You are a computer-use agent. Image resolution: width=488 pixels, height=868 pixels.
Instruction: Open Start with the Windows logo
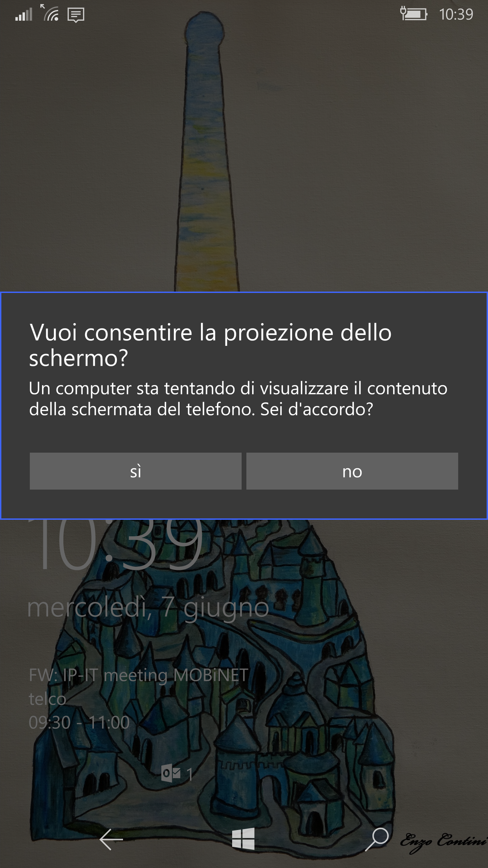pyautogui.click(x=243, y=839)
